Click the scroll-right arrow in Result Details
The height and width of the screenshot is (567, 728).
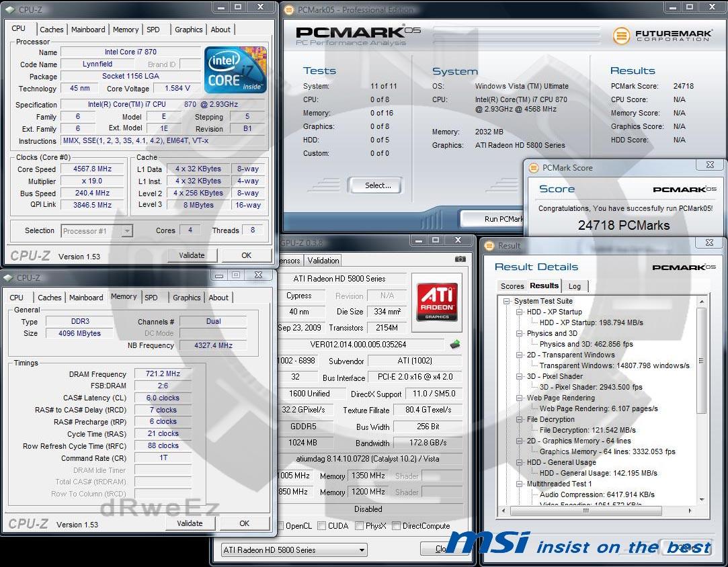[690, 511]
